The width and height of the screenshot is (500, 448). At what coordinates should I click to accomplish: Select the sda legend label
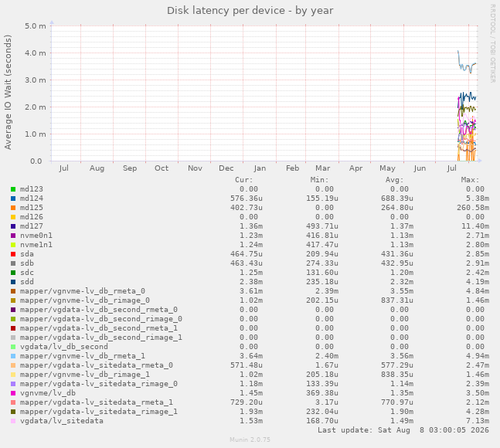(27, 253)
